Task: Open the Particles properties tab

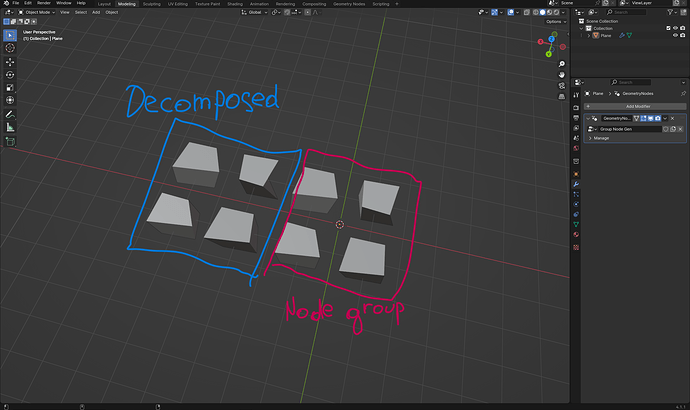Action: [x=576, y=194]
